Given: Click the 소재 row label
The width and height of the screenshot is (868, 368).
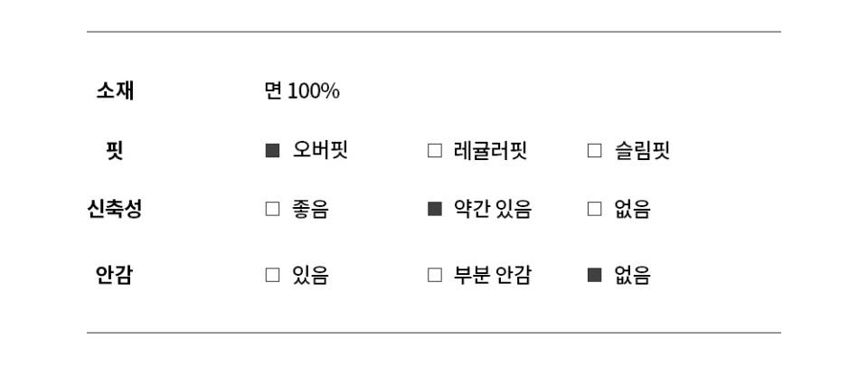Looking at the screenshot, I should 115,90.
